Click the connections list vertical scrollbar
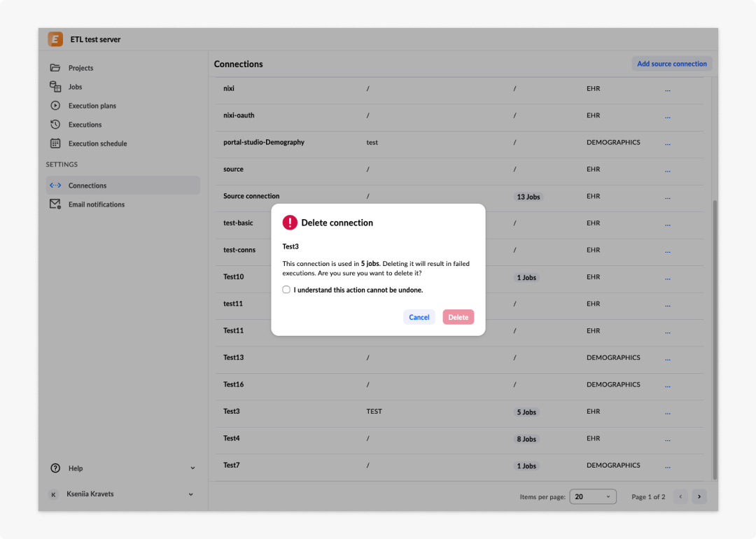Screen dimensions: 756x539 tap(715, 340)
